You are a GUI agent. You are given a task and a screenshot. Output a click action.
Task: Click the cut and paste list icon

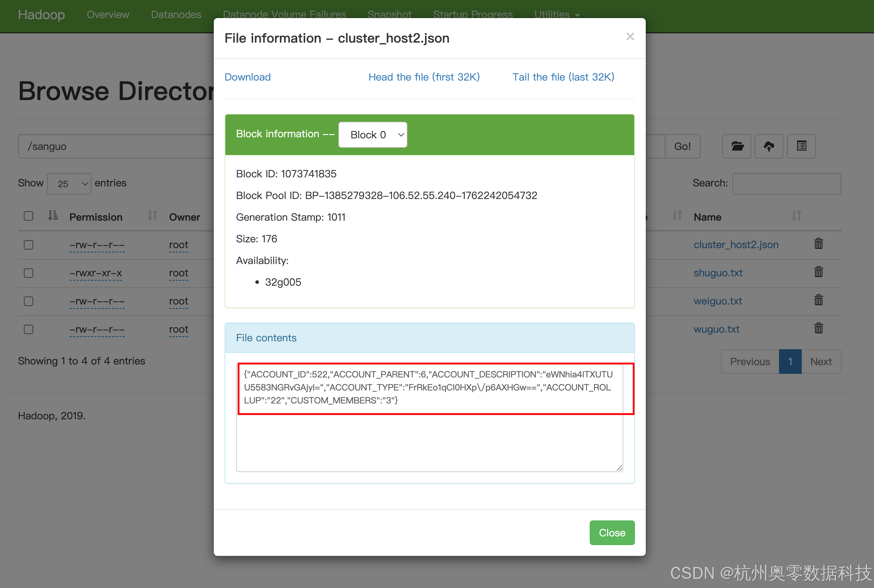801,146
